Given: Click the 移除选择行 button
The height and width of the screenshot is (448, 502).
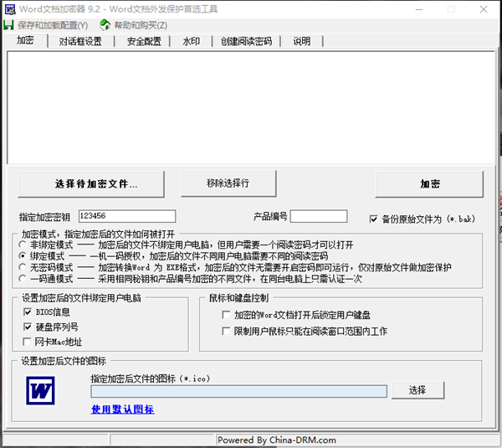Looking at the screenshot, I should coord(228,183).
